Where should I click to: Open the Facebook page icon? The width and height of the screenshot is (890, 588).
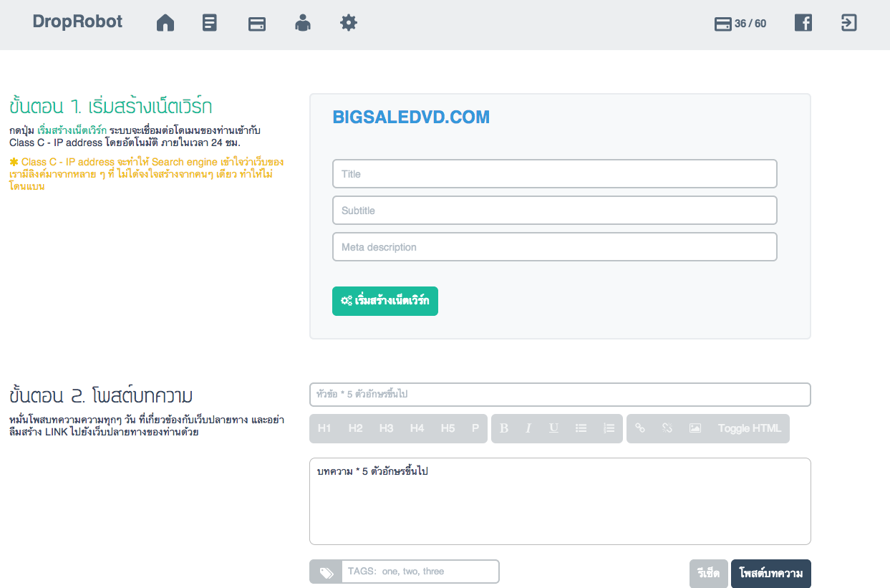coord(803,23)
